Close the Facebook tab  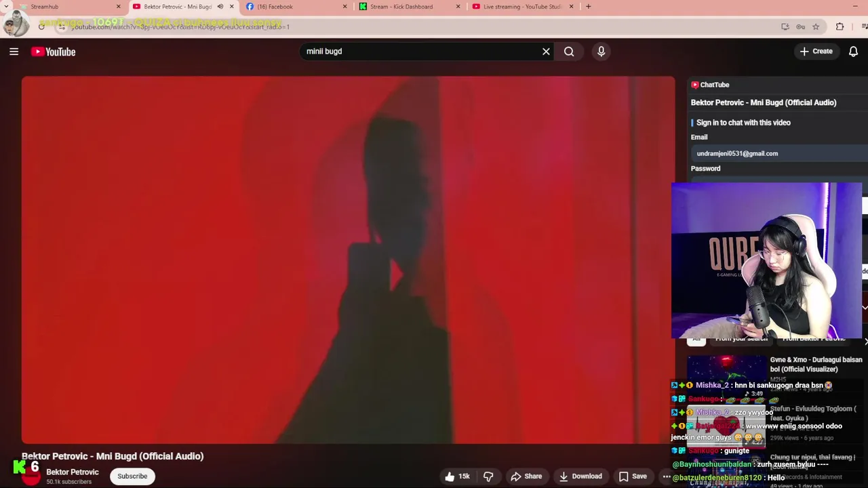344,7
